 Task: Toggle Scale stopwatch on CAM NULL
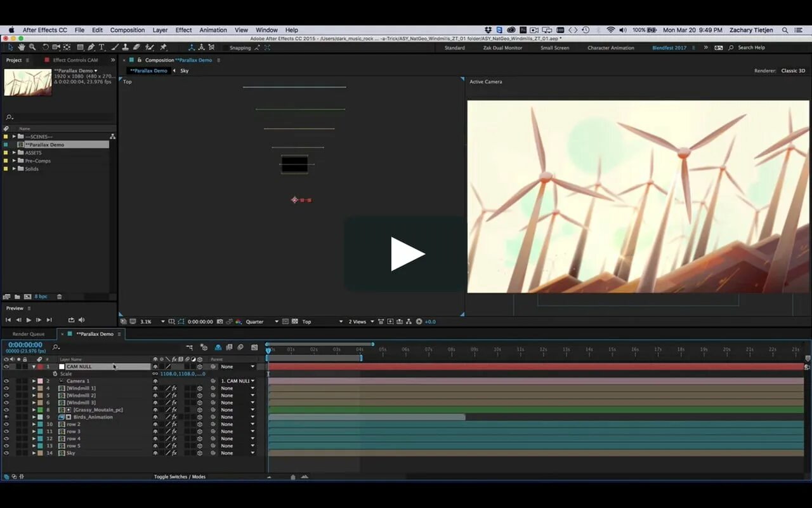click(55, 374)
